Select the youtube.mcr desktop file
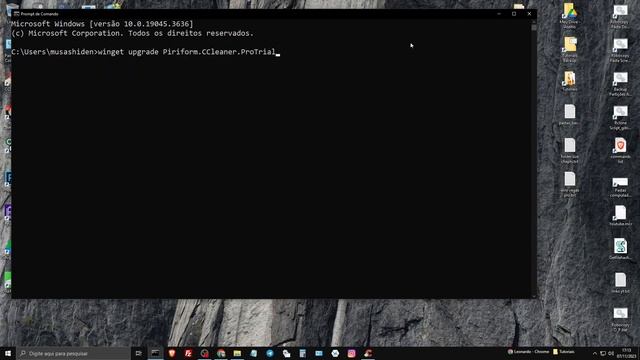The image size is (640, 360). [x=620, y=216]
